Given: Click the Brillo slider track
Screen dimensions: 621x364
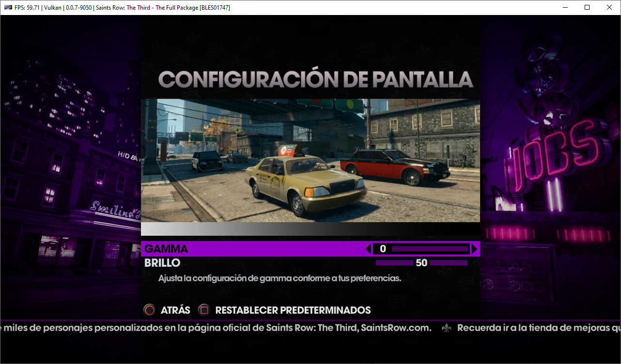Looking at the screenshot, I should coord(421,263).
